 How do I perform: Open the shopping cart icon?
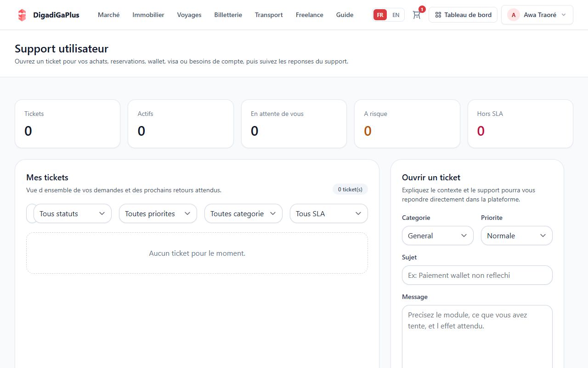(x=417, y=15)
